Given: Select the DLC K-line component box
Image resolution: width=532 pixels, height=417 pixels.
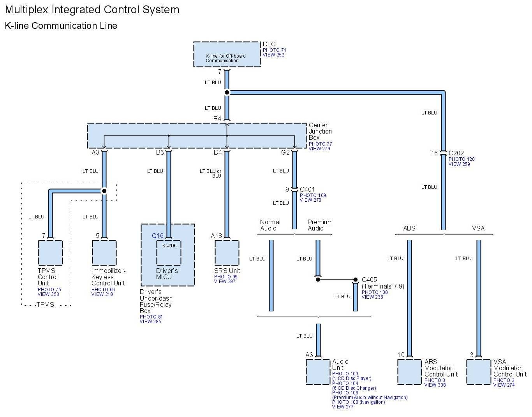Looking at the screenshot, I should click(227, 54).
